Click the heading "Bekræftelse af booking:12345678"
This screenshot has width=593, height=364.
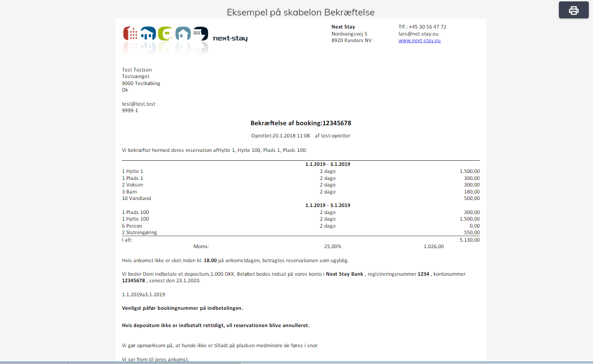pyautogui.click(x=301, y=123)
